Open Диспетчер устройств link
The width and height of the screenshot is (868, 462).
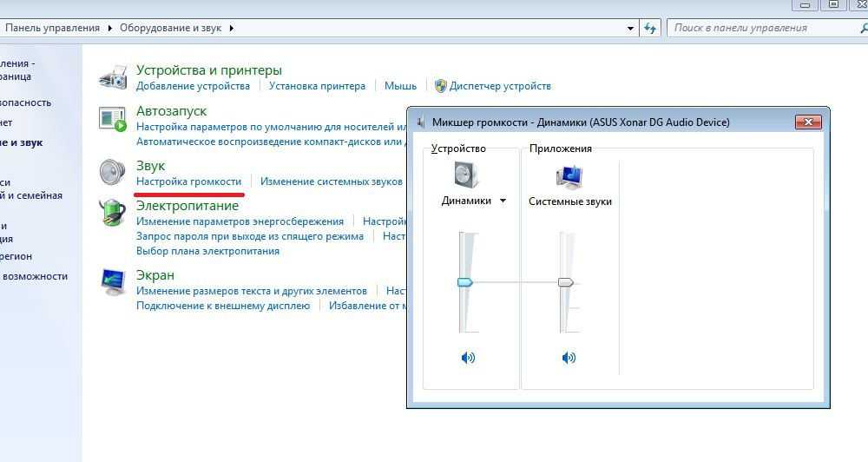pos(500,86)
